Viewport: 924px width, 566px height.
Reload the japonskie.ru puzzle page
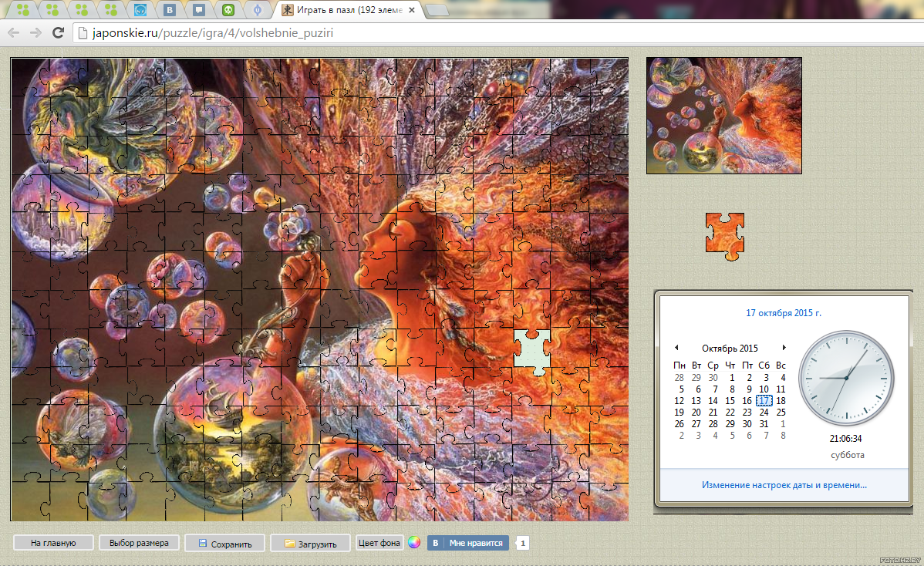tap(58, 33)
